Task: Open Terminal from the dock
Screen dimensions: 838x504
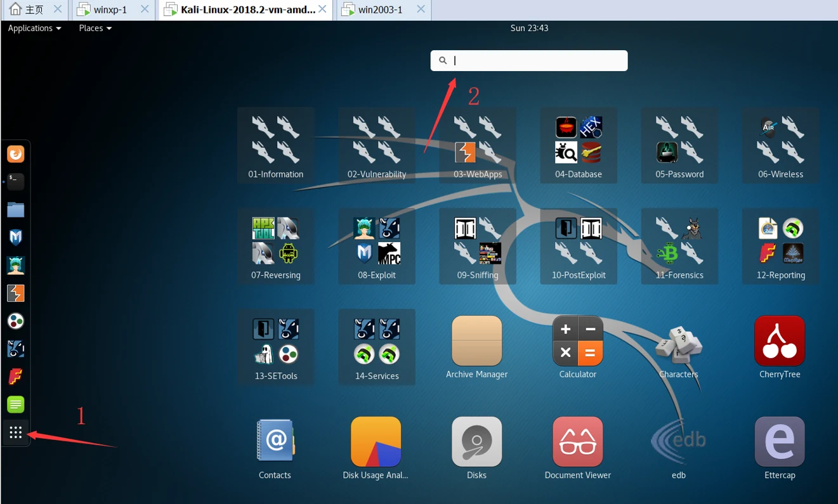Action: 16,182
